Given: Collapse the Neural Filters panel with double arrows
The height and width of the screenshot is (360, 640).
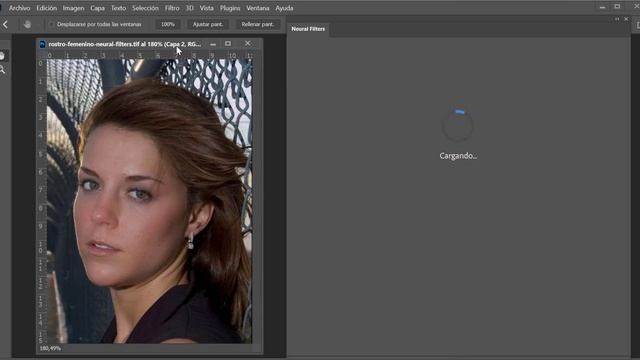Looking at the screenshot, I should 617,19.
